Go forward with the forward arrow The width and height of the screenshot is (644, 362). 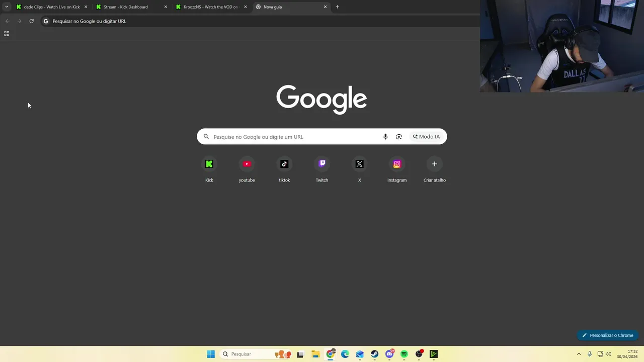pos(19,21)
